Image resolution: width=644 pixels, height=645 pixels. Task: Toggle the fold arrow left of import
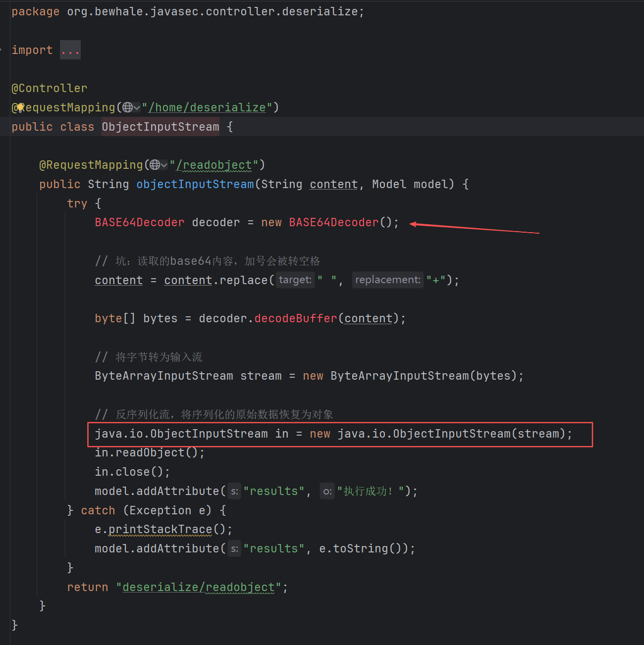[1, 50]
